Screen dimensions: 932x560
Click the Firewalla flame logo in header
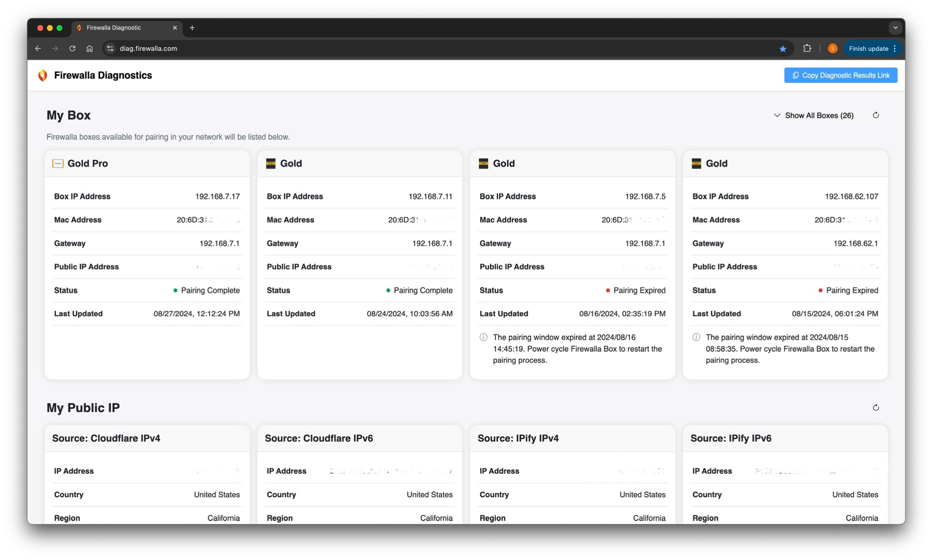pos(42,75)
